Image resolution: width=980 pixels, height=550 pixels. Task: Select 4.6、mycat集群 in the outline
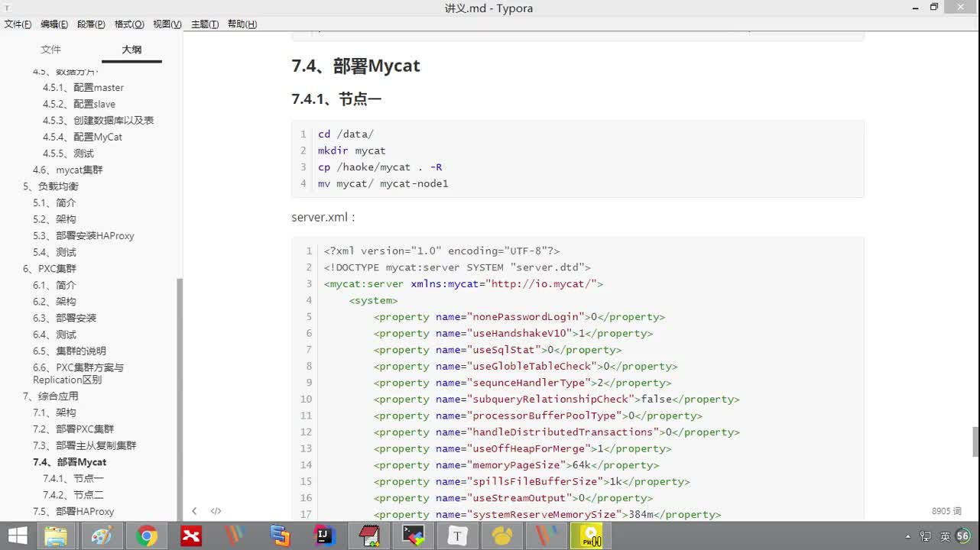pyautogui.click(x=67, y=170)
